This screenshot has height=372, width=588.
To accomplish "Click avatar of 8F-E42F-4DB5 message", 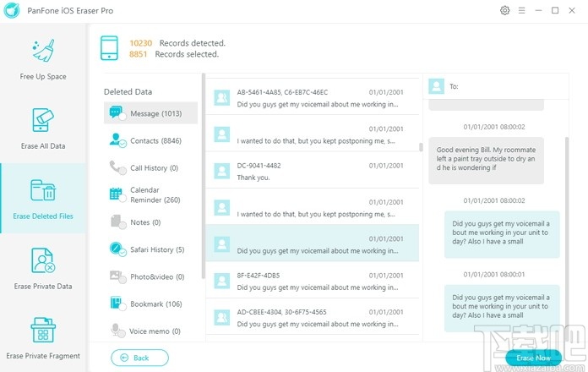I will click(221, 281).
